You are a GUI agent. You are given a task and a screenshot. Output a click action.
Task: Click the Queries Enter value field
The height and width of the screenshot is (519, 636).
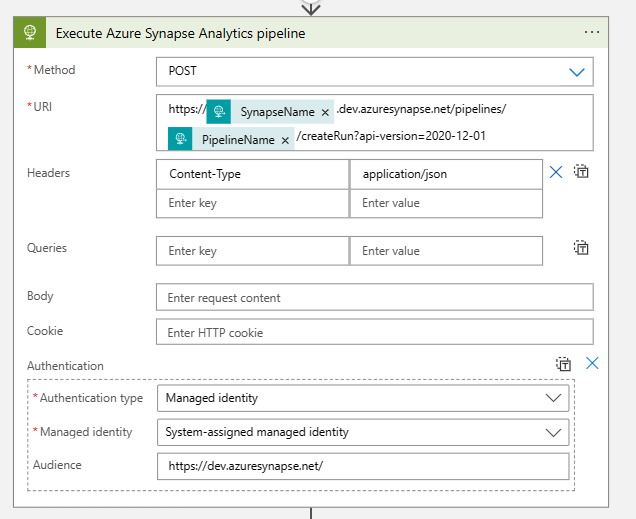(x=446, y=251)
